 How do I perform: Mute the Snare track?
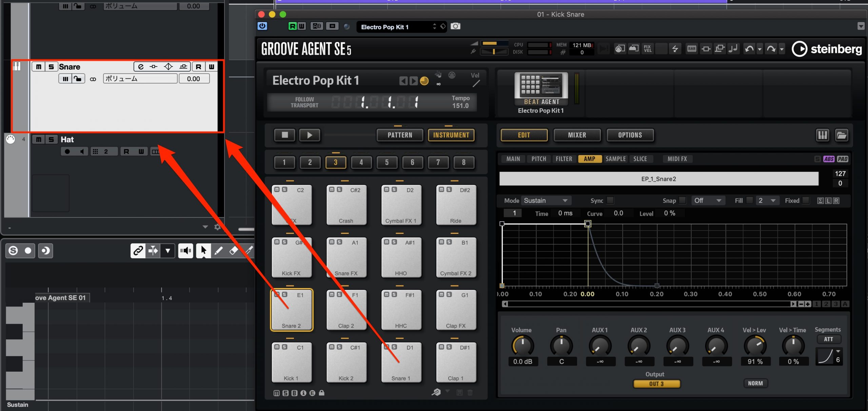[39, 67]
